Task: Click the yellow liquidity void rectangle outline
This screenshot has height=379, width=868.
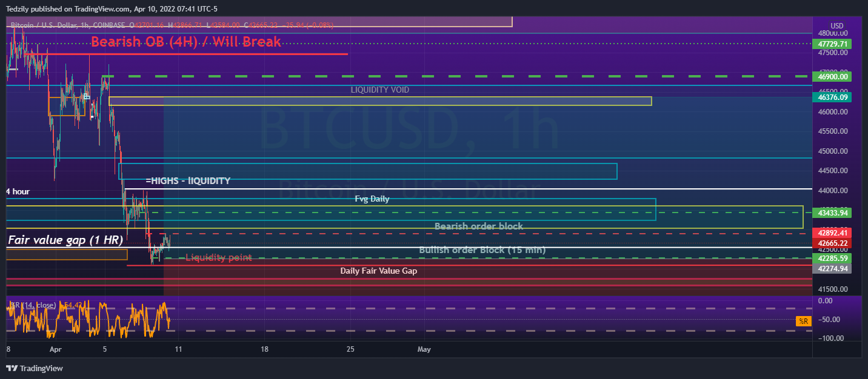Action: point(380,101)
